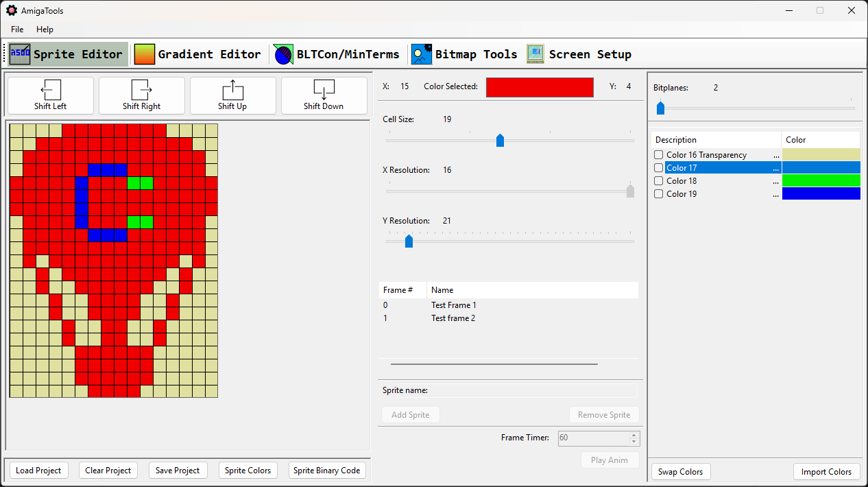
Task: Click the Clear Project button
Action: point(108,471)
